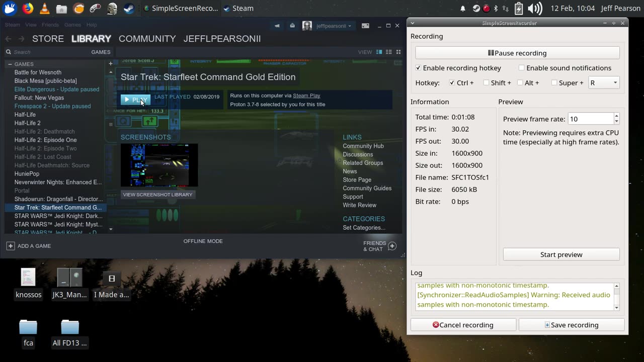Open the game screenshot thumbnail
This screenshot has width=644, height=362.
click(159, 165)
